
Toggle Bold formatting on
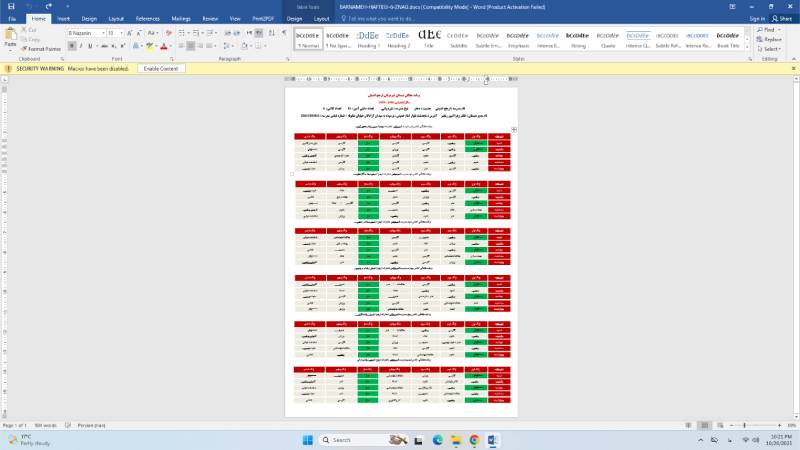pyautogui.click(x=71, y=46)
